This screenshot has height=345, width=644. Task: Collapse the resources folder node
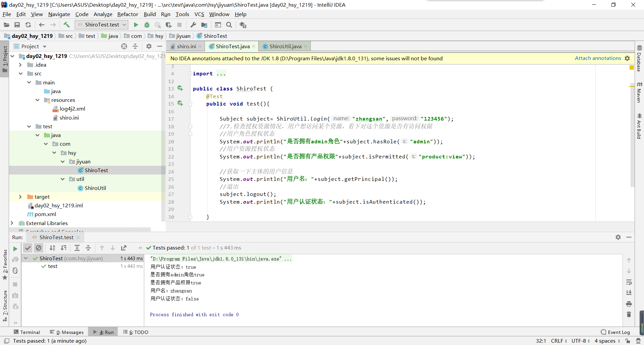coord(38,100)
